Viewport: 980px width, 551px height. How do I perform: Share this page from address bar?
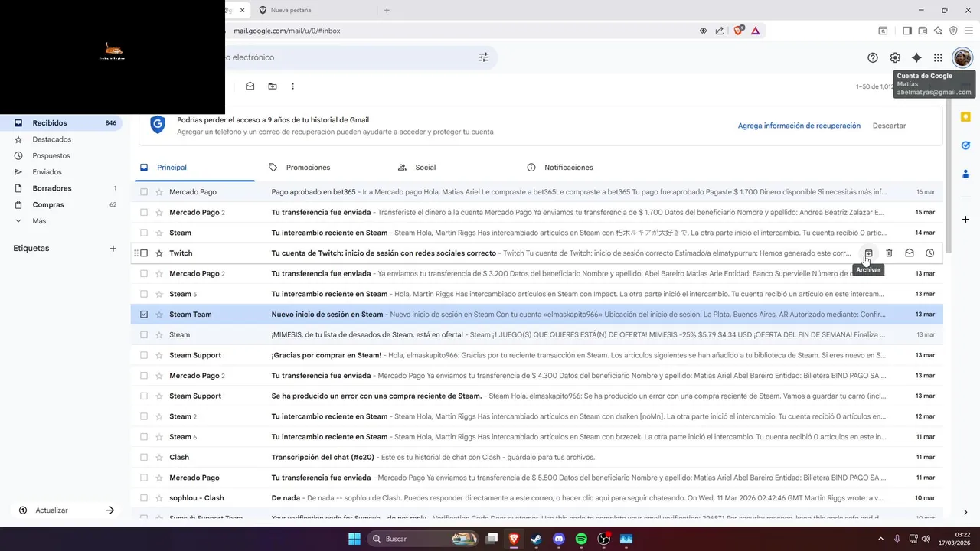720,31
